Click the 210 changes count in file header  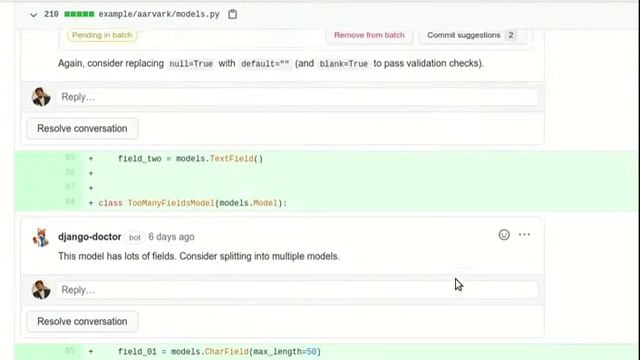pos(51,14)
